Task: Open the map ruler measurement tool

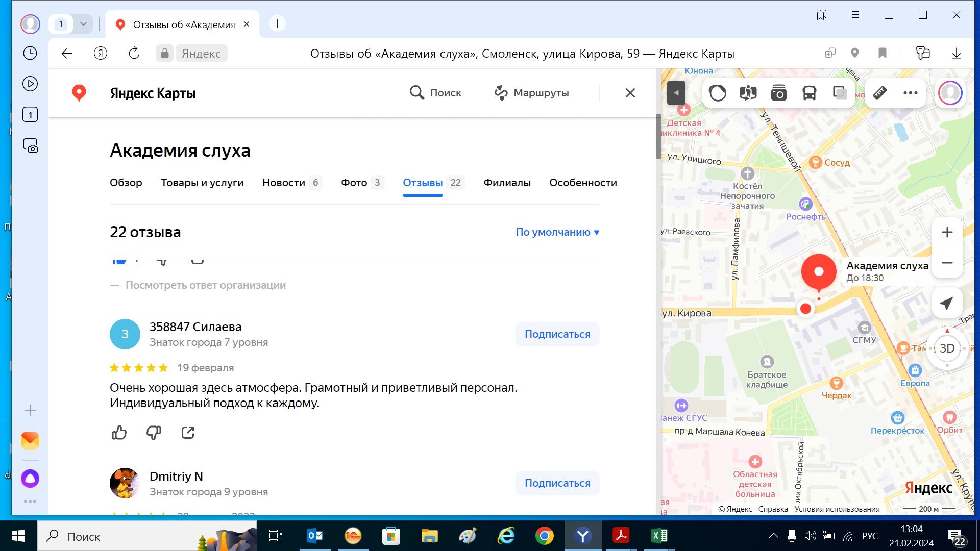Action: [x=880, y=93]
